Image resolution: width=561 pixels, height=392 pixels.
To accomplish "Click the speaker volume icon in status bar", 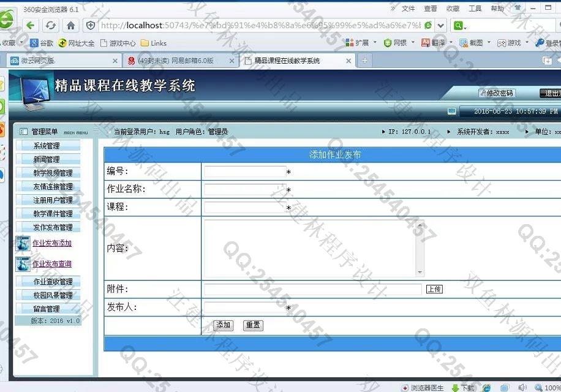I will click(x=522, y=387).
